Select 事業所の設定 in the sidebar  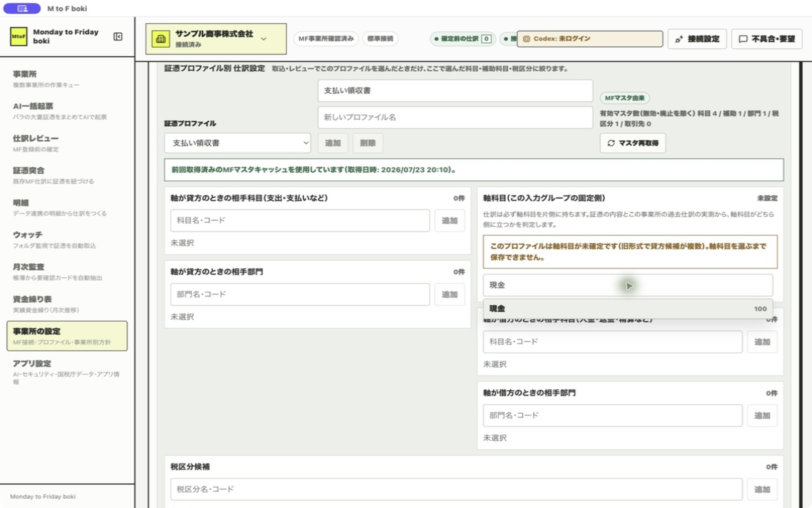(x=67, y=336)
